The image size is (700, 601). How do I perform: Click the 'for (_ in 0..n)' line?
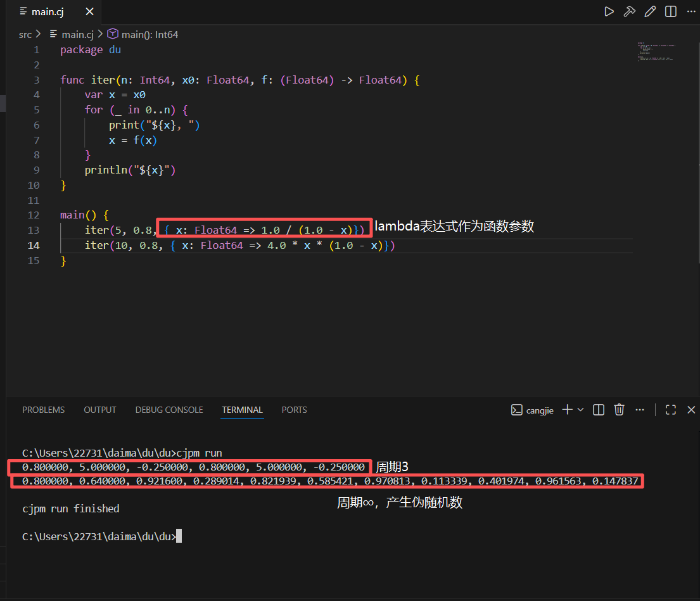coord(136,110)
